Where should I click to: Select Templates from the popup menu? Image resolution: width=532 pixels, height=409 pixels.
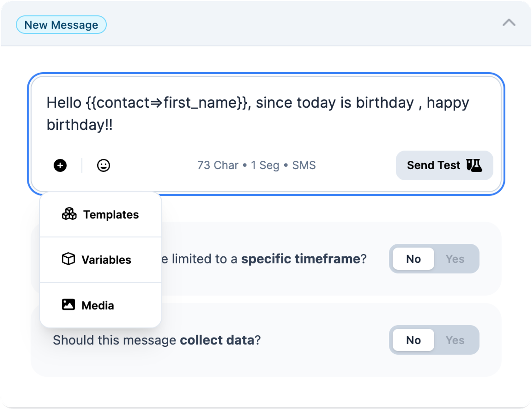[101, 214]
